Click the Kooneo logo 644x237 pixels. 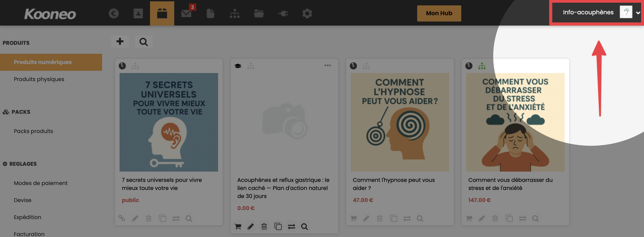click(50, 14)
